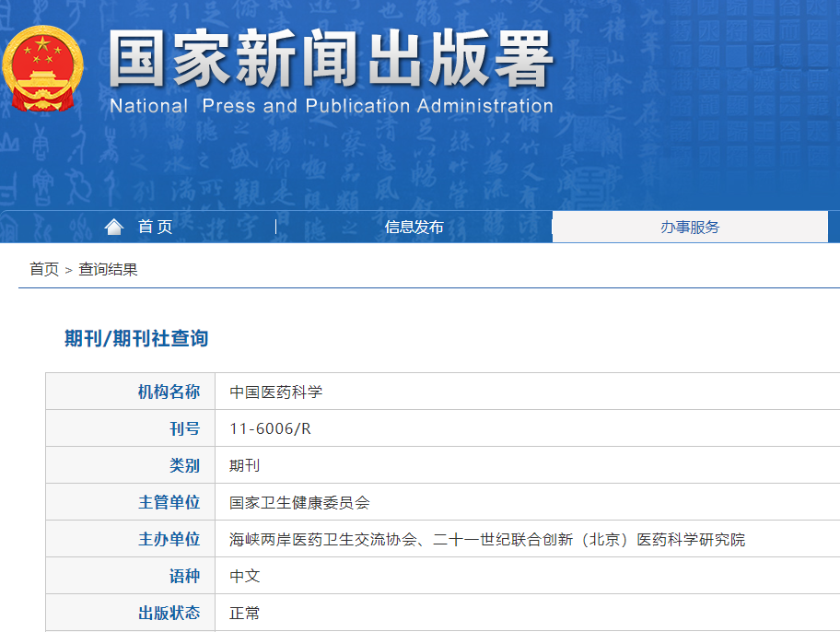Select the 主管单位 row label
Viewport: 840px width, 632px height.
coord(169,502)
